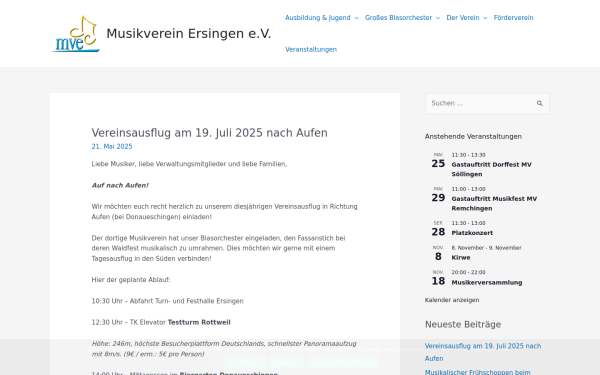Open the Vereinsausflug am 19. Juli 2025 heading
The height and width of the screenshot is (375, 600).
tap(209, 133)
